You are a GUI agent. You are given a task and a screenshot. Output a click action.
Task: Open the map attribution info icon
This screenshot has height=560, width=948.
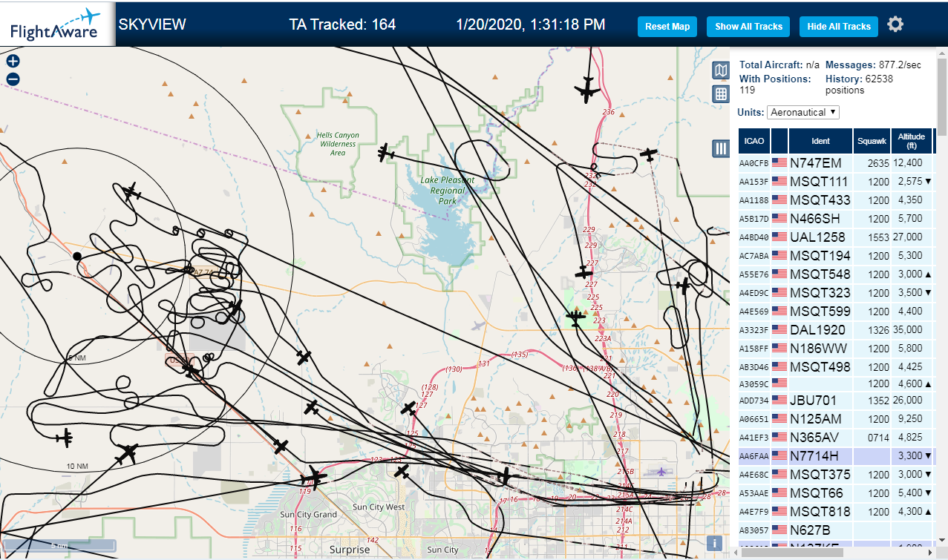pos(715,543)
